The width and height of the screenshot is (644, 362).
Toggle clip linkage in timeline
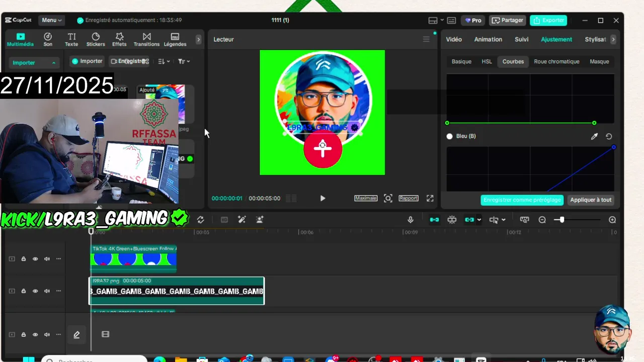click(469, 220)
